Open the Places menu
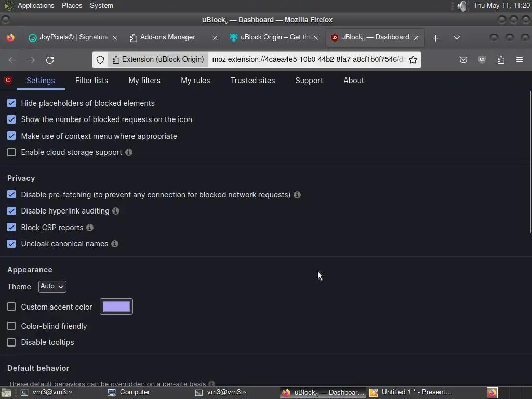The width and height of the screenshot is (532, 399). click(x=72, y=5)
